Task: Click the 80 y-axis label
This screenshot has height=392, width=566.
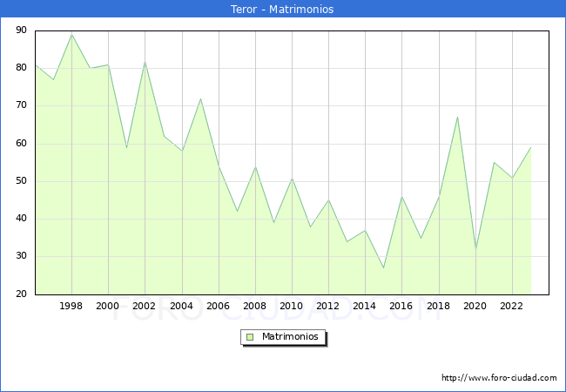Action: [x=21, y=67]
